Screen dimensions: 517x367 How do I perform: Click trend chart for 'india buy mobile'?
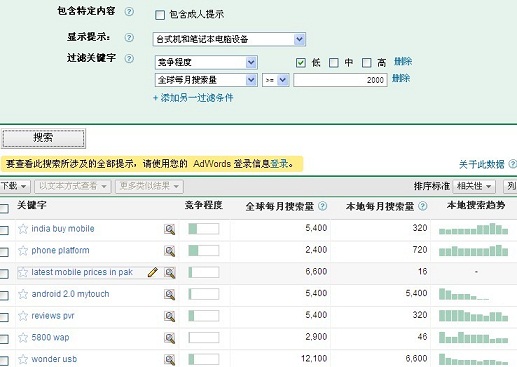click(x=473, y=229)
